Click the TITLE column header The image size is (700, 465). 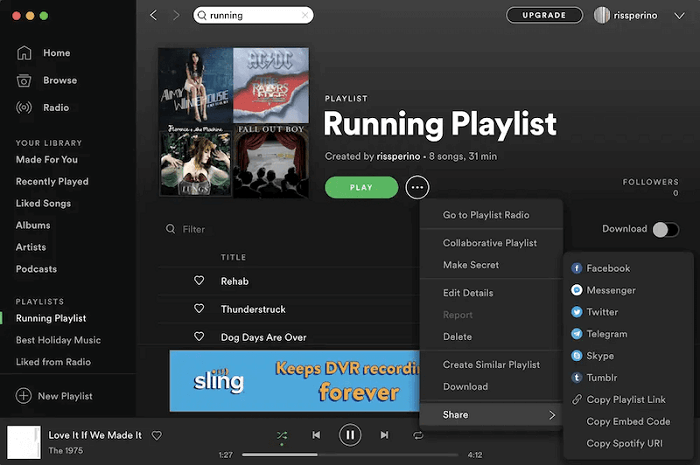coord(233,257)
